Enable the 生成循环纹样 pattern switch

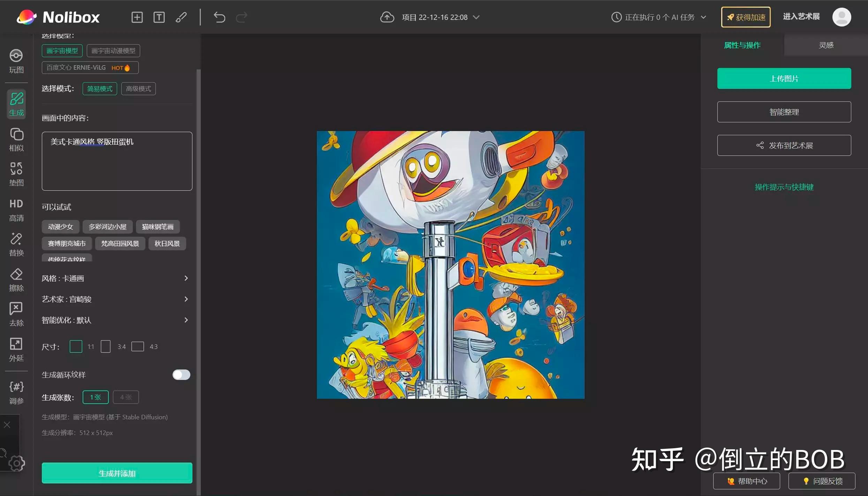pyautogui.click(x=181, y=374)
